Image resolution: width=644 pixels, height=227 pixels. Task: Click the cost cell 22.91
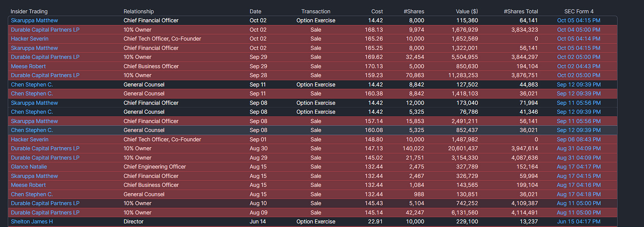376,222
